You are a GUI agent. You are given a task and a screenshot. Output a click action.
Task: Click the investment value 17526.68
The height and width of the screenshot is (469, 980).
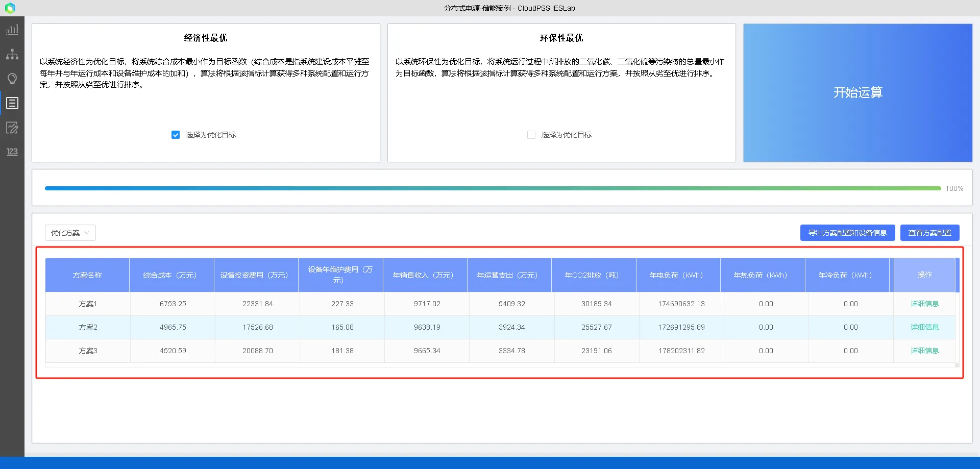point(258,327)
